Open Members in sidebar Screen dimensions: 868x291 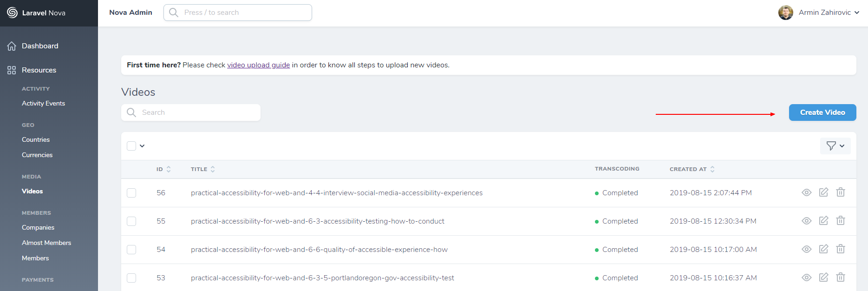(35, 258)
